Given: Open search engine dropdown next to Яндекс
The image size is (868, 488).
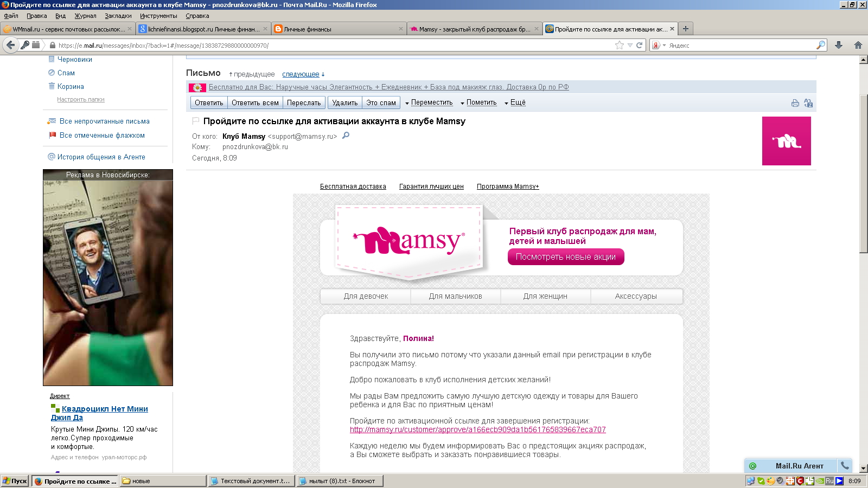Looking at the screenshot, I should pos(664,46).
